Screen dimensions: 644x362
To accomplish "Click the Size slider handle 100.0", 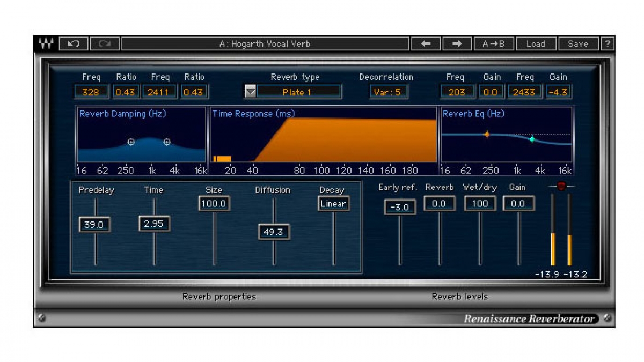I will click(215, 204).
